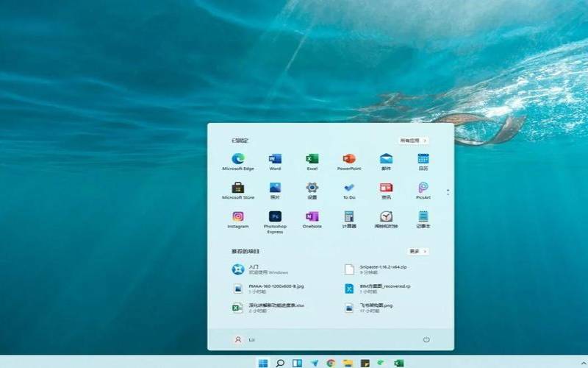
Task: Open the dark sticky-note app on taskbar
Action: [365, 363]
